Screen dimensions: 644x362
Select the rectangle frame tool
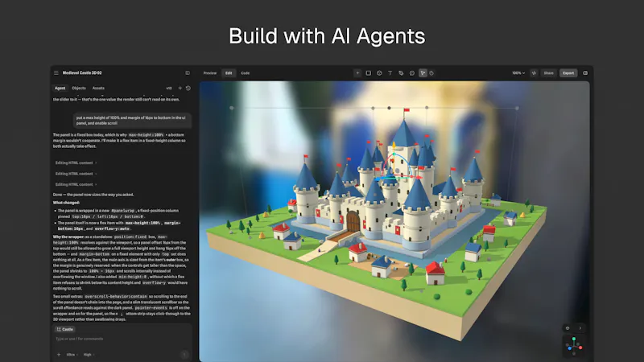tap(369, 73)
